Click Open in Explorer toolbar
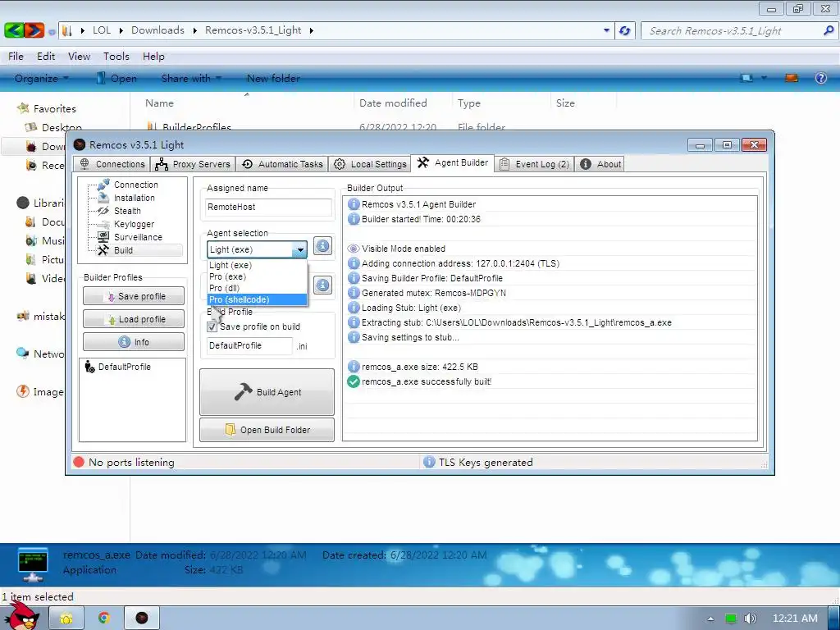This screenshot has height=630, width=840. pos(116,78)
